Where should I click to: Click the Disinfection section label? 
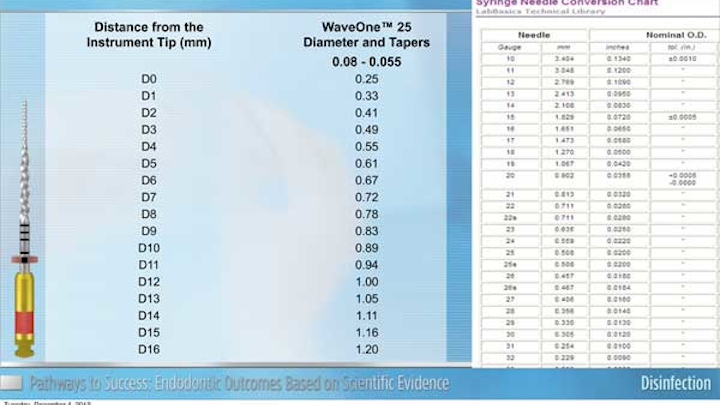(x=675, y=383)
